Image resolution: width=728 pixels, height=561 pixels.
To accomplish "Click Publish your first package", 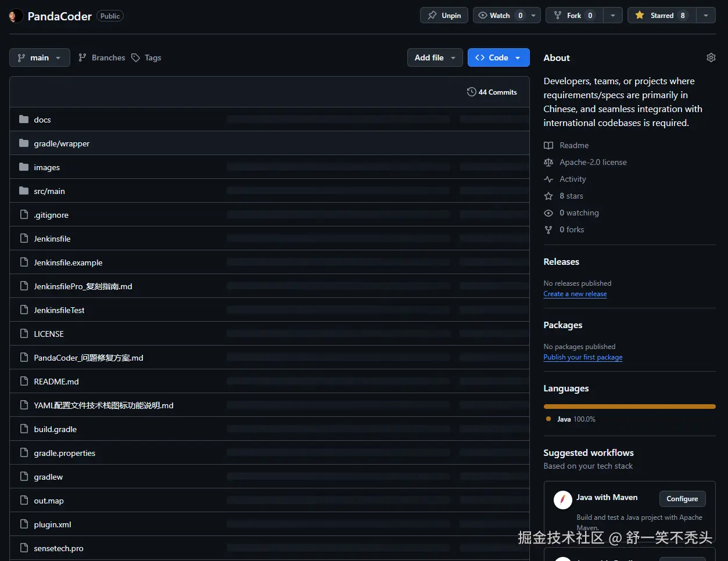I will (x=583, y=357).
